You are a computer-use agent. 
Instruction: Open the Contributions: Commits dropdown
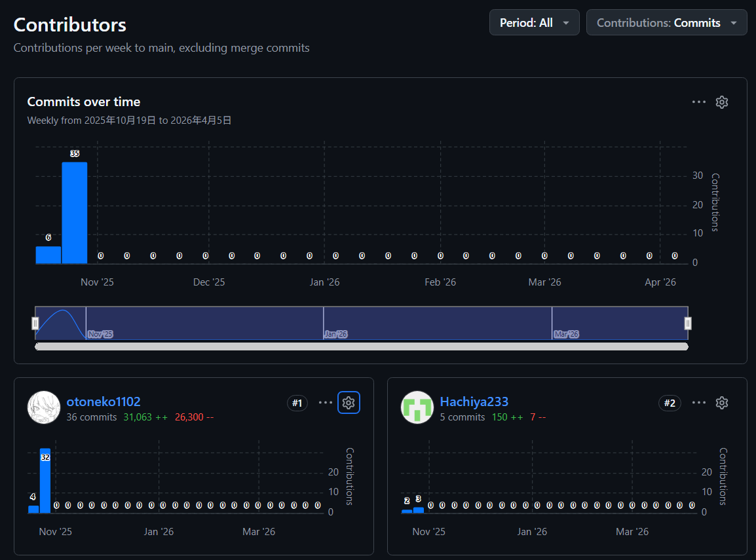666,23
